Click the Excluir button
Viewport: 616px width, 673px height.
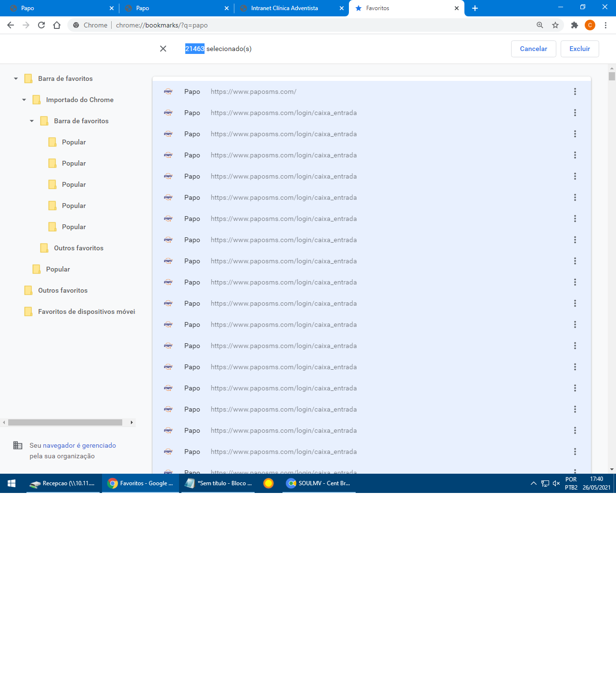click(579, 49)
